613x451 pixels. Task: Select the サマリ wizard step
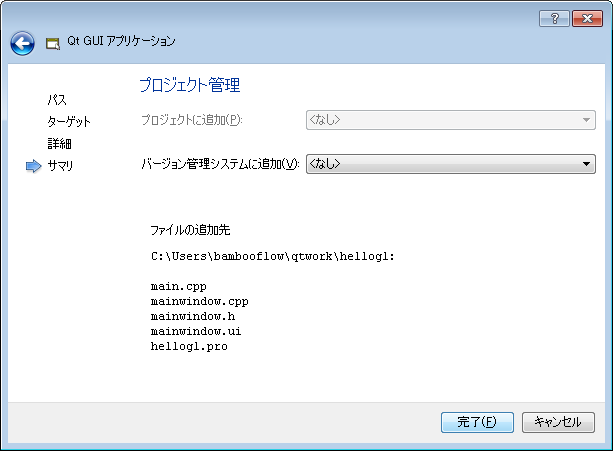click(60, 166)
